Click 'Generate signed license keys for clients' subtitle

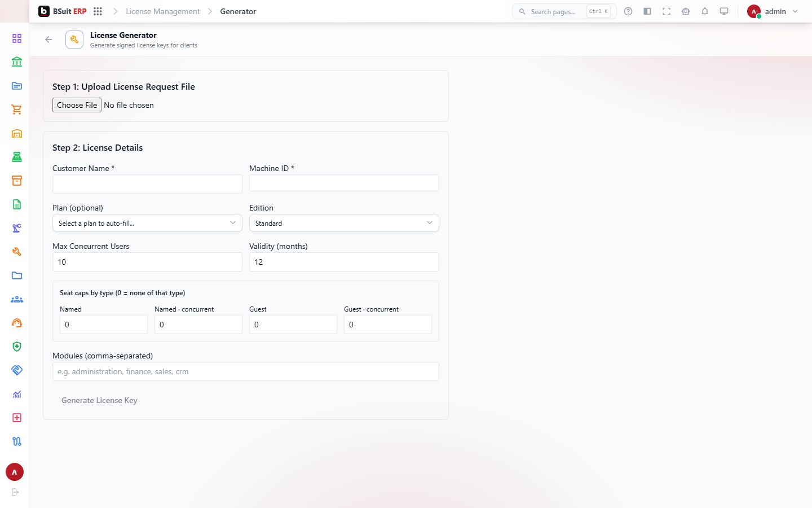point(144,45)
